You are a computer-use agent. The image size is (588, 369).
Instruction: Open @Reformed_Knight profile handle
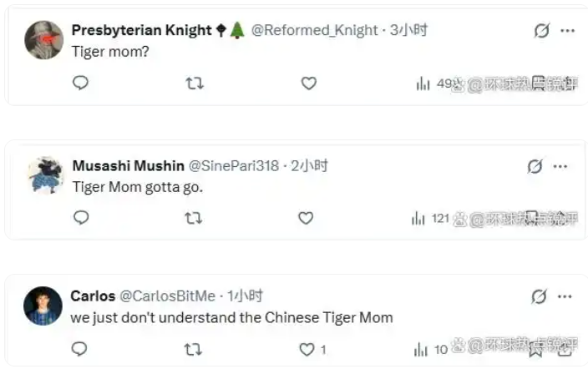coord(315,30)
